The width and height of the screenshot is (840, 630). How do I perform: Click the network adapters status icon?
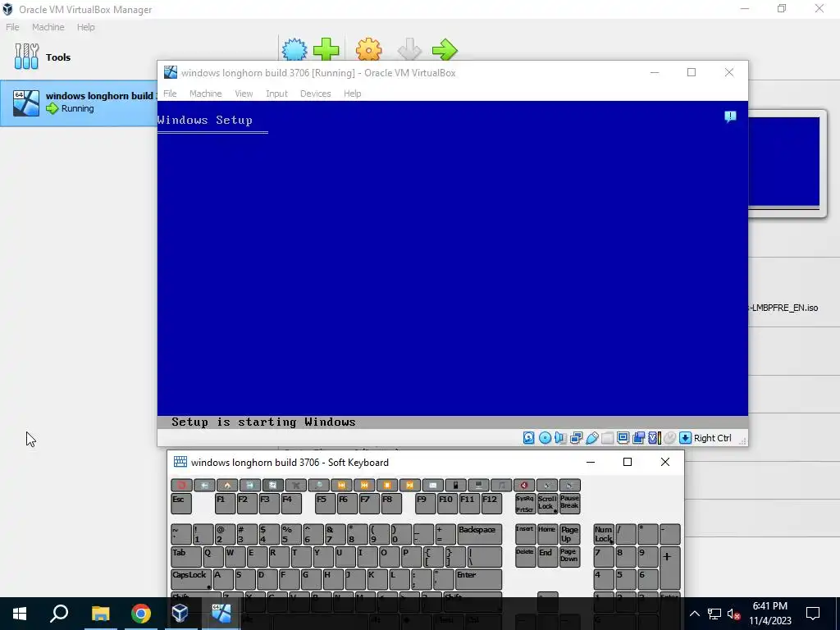tap(577, 438)
